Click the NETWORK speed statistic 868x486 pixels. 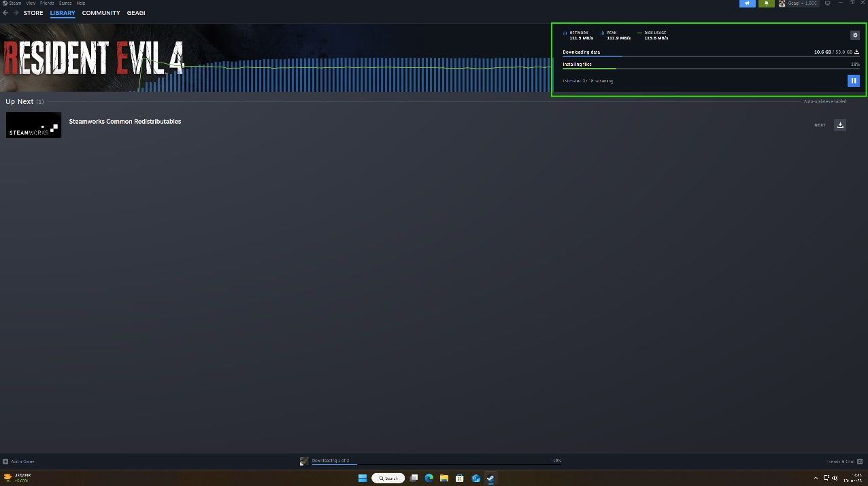point(577,35)
